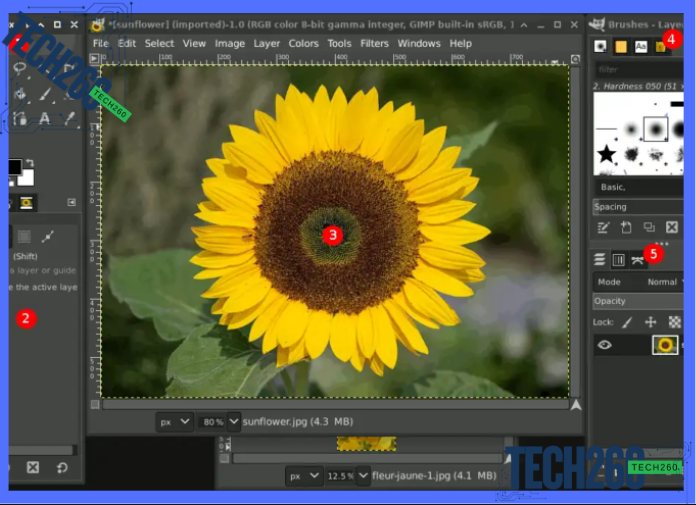Switch to the Fonts tab (Aa)
The width and height of the screenshot is (696, 505).
coord(641,47)
